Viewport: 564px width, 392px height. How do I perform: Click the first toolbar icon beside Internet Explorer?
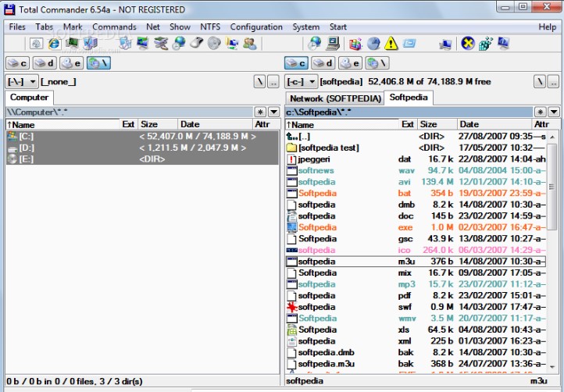37,44
